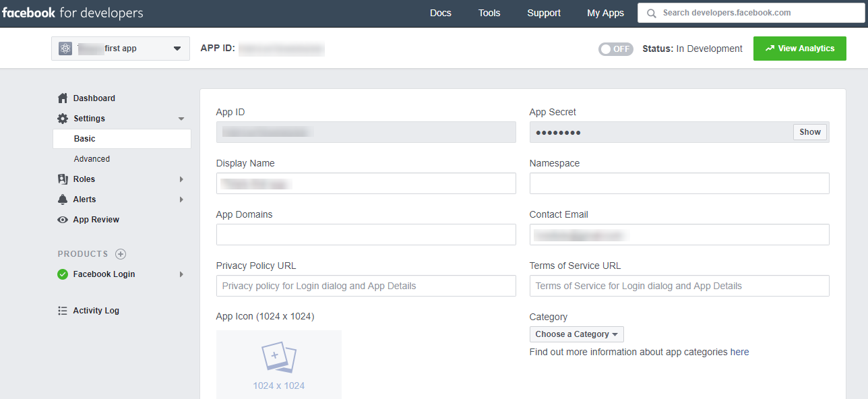The width and height of the screenshot is (868, 399).
Task: Click the View Analytics button
Action: click(799, 49)
